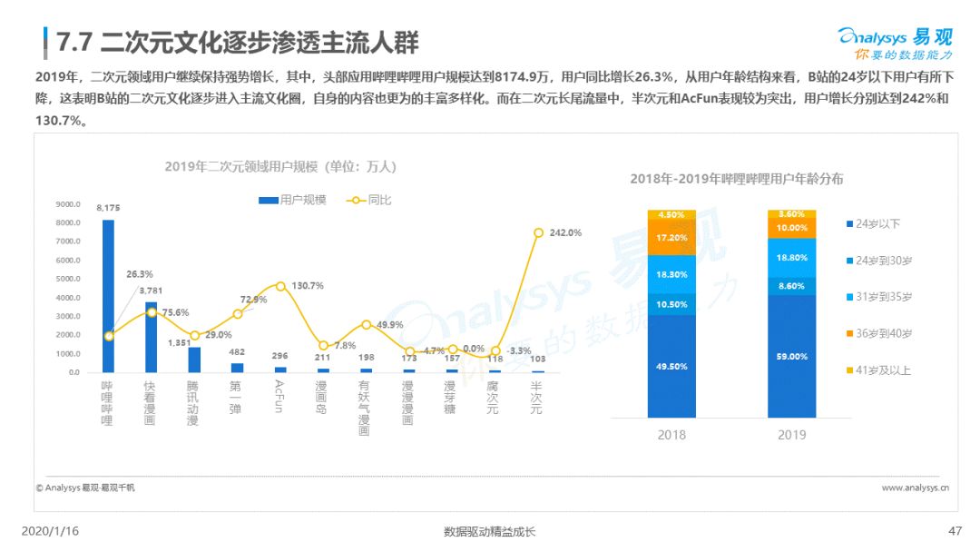Image resolution: width=980 pixels, height=552 pixels.
Task: Click the footer text 数据驱动精益成长
Action: 489,532
